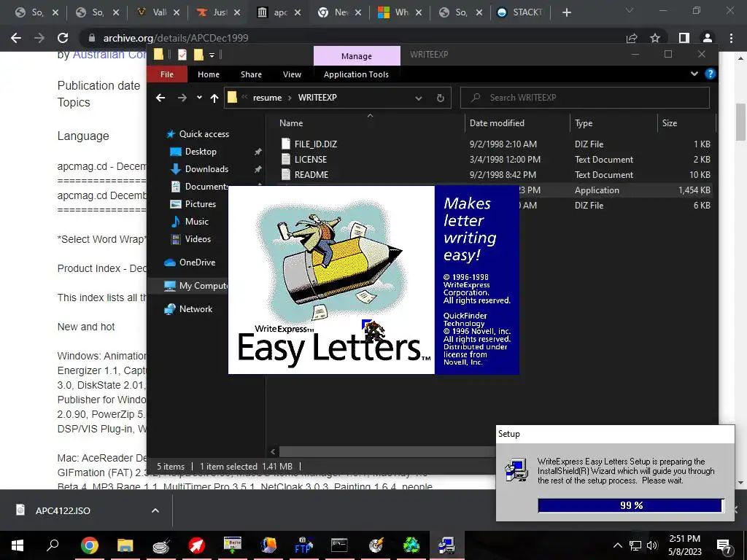Expand the Explorer ribbon chevron
Screen dimensions: 747x560
tap(694, 74)
